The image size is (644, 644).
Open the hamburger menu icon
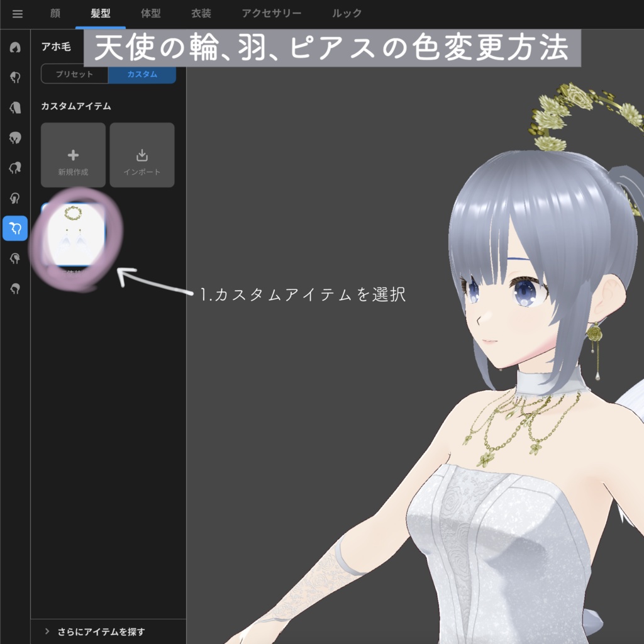pyautogui.click(x=17, y=14)
